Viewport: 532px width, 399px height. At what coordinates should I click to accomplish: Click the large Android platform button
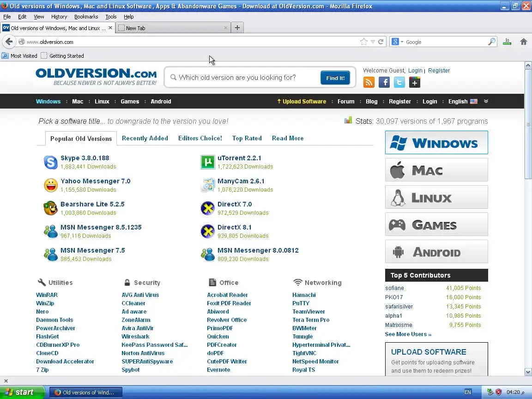(x=436, y=251)
